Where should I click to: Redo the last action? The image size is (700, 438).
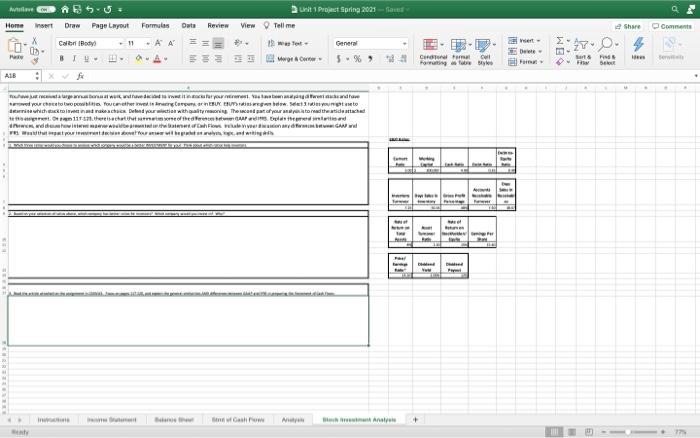pyautogui.click(x=108, y=9)
